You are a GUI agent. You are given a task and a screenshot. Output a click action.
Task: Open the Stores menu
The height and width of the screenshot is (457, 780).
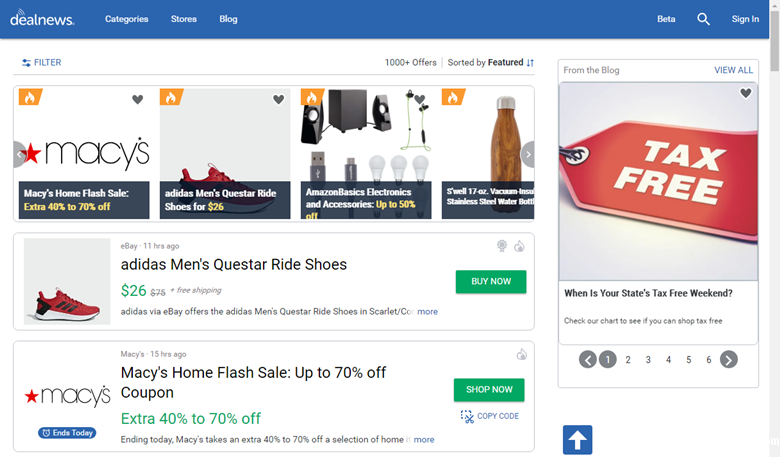(184, 19)
